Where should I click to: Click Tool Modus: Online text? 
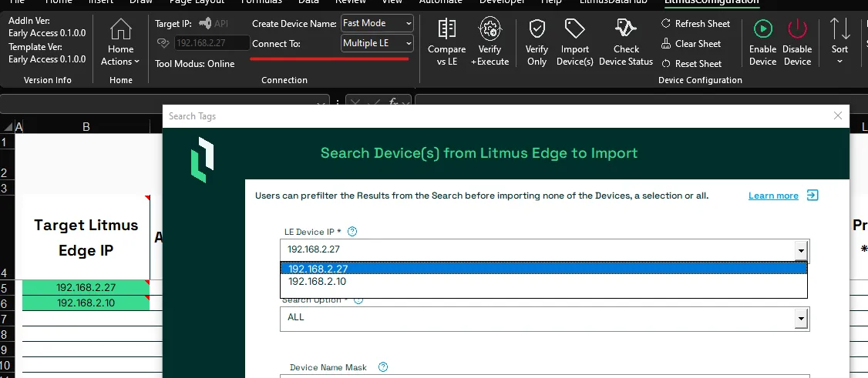(x=195, y=64)
